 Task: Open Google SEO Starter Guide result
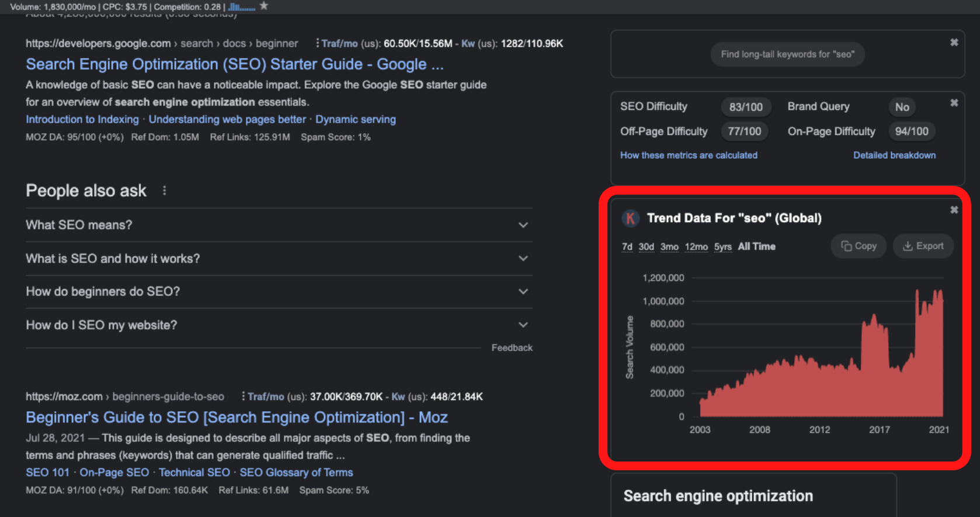coord(235,64)
